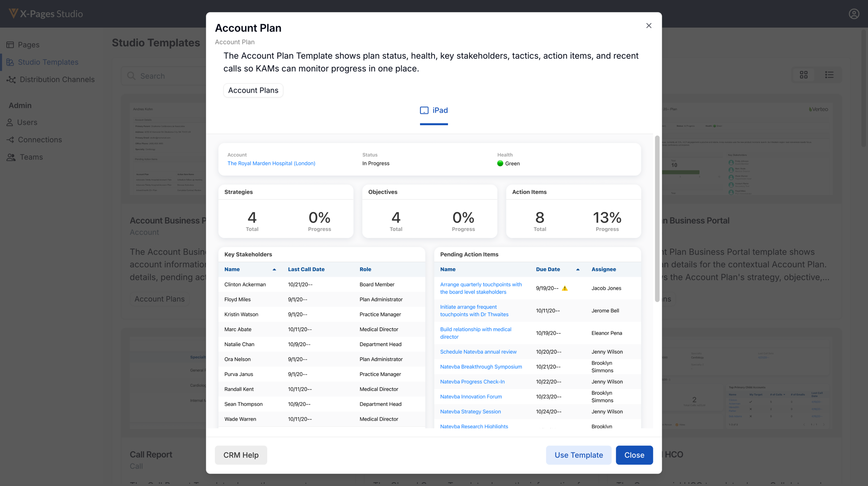
Task: Click the user profile icon
Action: click(854, 14)
